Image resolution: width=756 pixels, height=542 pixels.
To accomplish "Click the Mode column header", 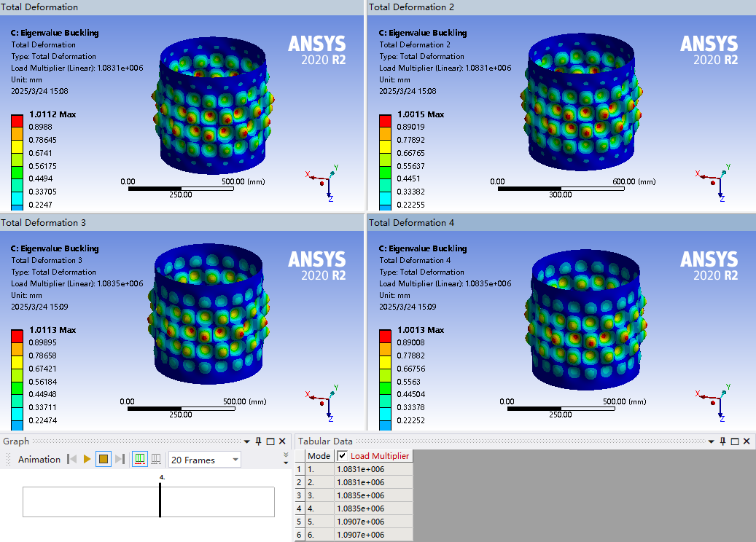I will (x=319, y=456).
